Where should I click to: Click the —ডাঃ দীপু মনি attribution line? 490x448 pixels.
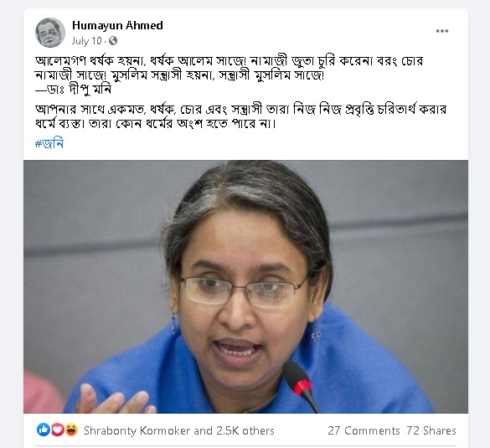pyautogui.click(x=73, y=90)
